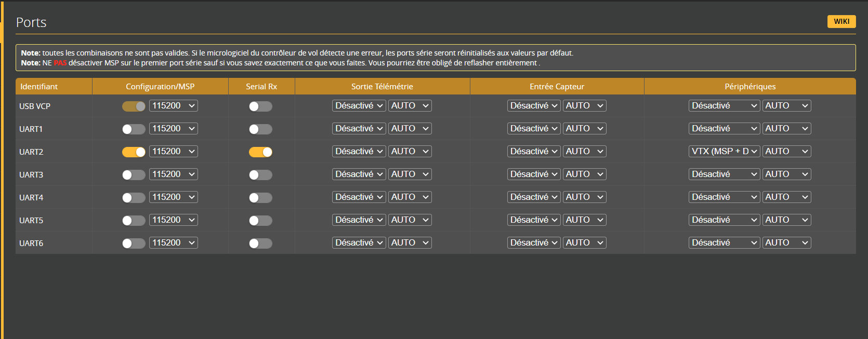
Task: Open UART1 Périphériques Désactivé dropdown
Action: click(x=724, y=128)
